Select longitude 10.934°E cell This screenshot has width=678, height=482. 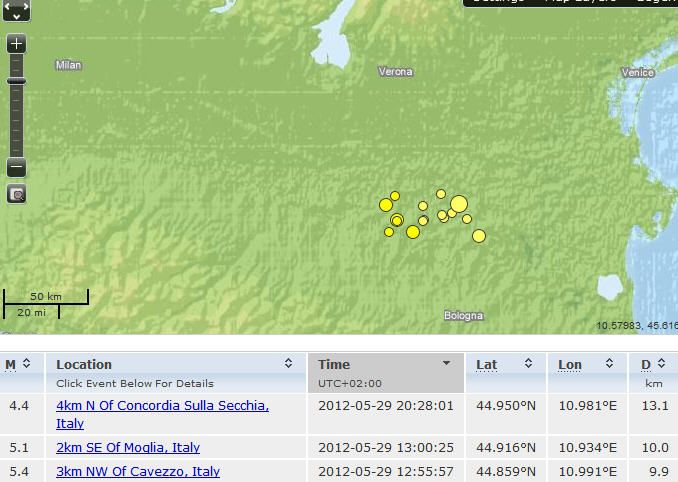pos(588,447)
